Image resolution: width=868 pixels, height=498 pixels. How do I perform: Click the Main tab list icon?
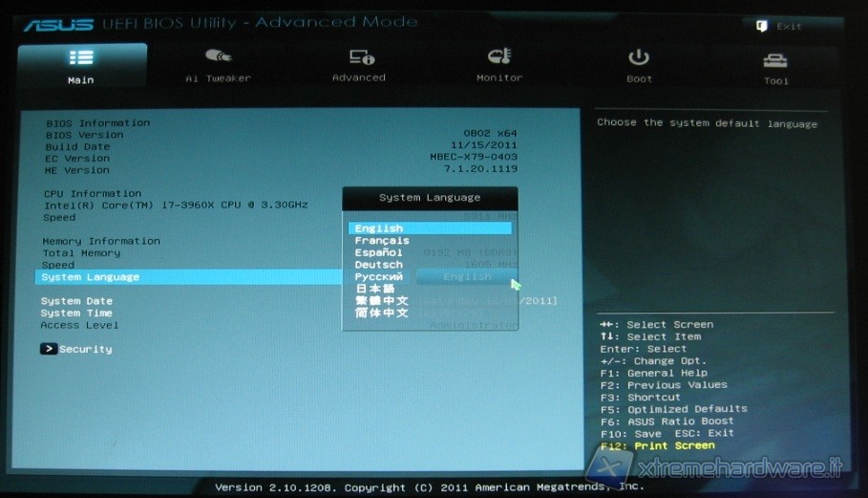pos(80,57)
